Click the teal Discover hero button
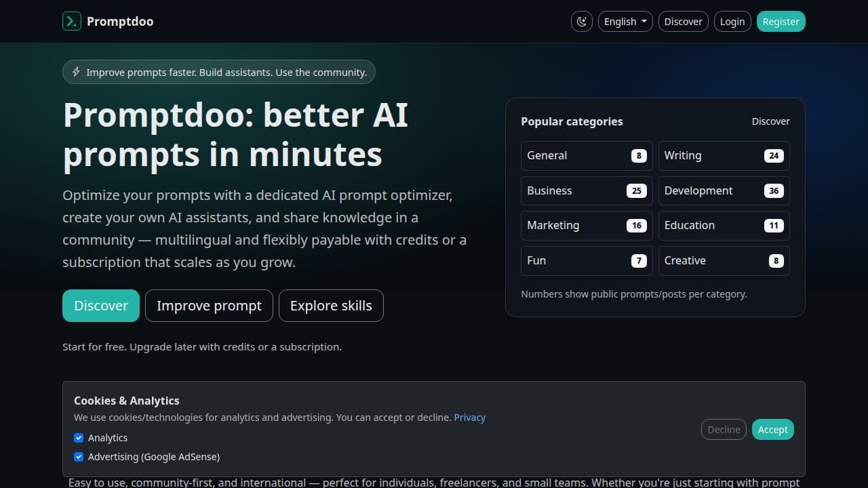Image resolution: width=868 pixels, height=488 pixels. [101, 306]
